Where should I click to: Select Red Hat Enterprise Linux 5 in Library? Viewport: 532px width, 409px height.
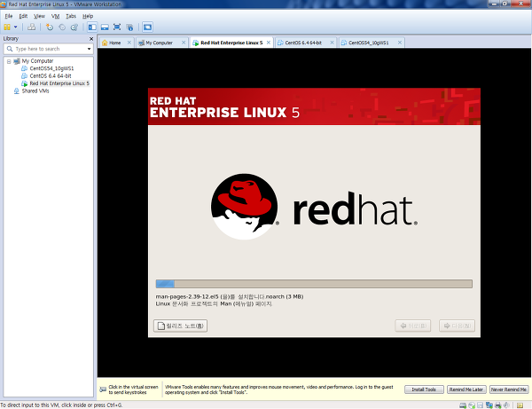pyautogui.click(x=59, y=83)
